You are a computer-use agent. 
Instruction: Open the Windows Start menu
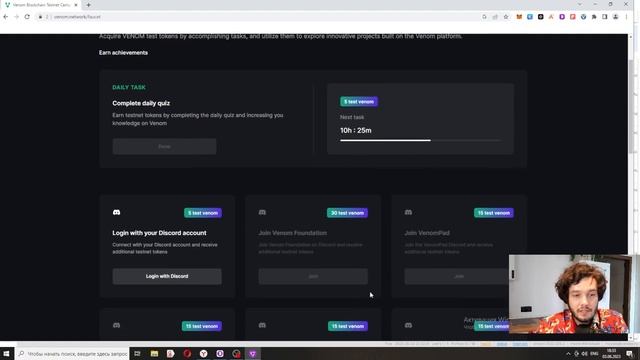pos(7,353)
